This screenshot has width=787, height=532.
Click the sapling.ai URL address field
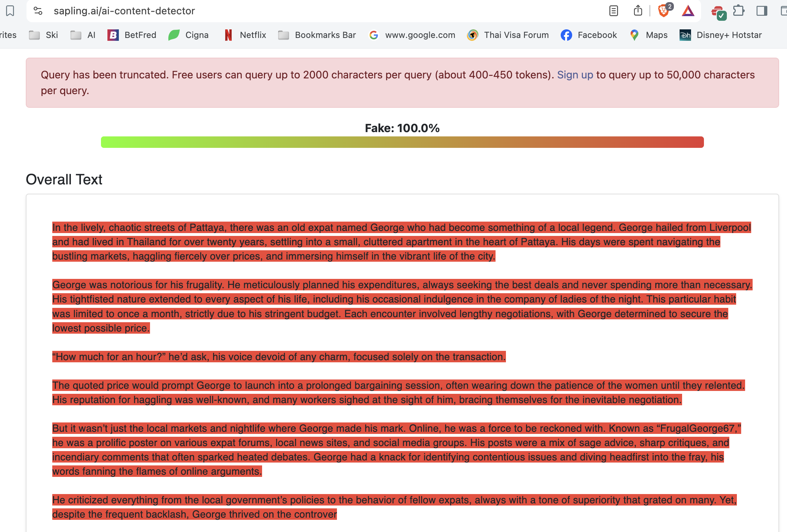pyautogui.click(x=124, y=11)
